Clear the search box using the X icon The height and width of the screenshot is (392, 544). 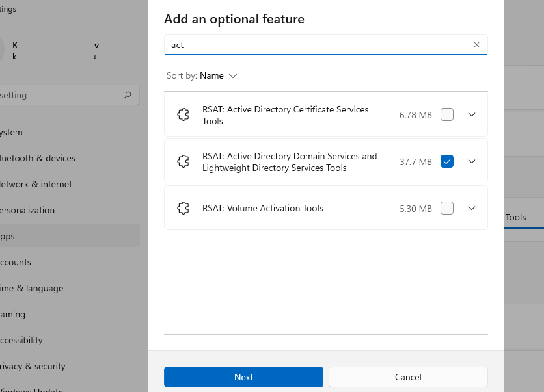(x=476, y=44)
